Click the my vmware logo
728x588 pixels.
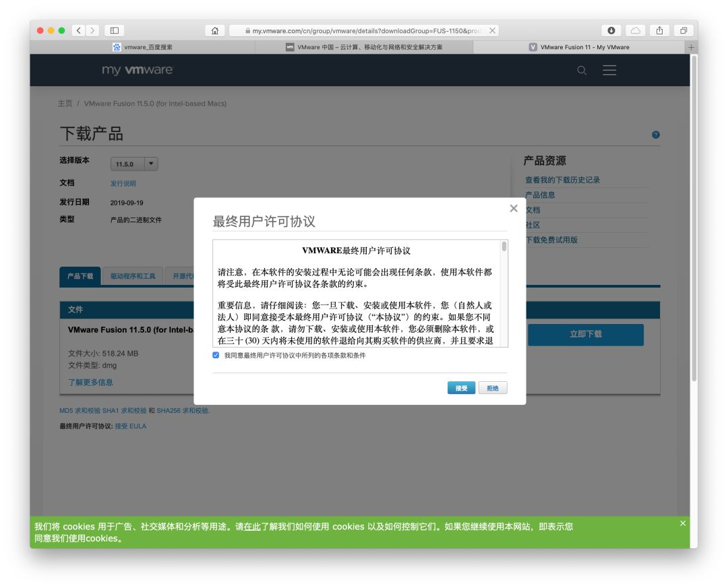137,70
